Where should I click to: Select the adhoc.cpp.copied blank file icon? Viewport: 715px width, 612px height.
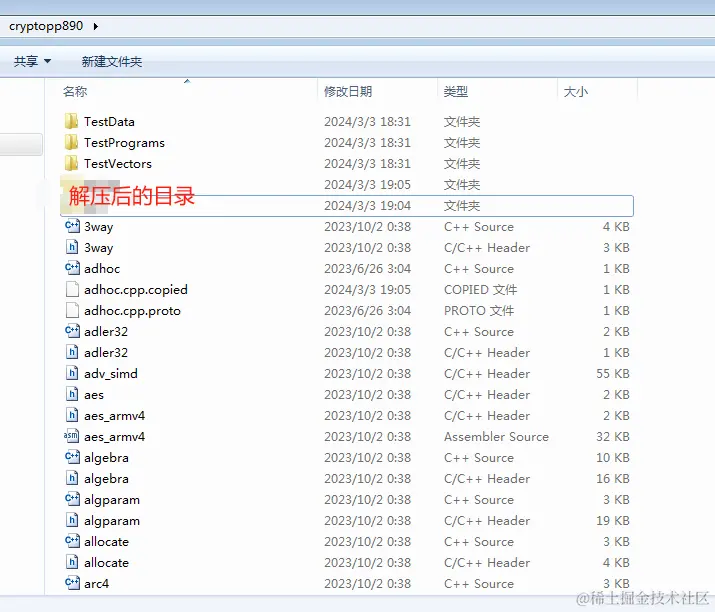pyautogui.click(x=72, y=290)
